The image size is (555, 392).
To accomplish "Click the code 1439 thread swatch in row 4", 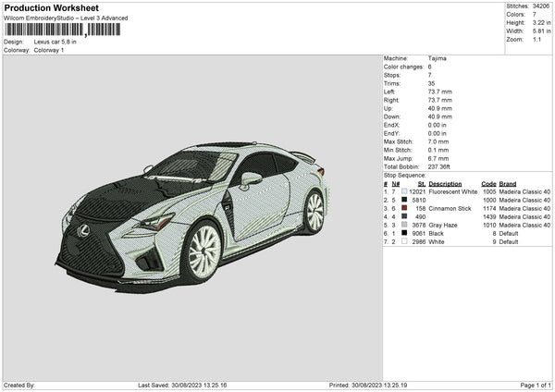I will [404, 216].
